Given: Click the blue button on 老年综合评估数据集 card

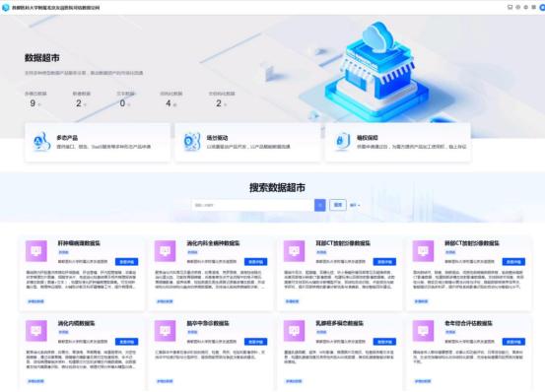Looking at the screenshot, I should [513, 342].
